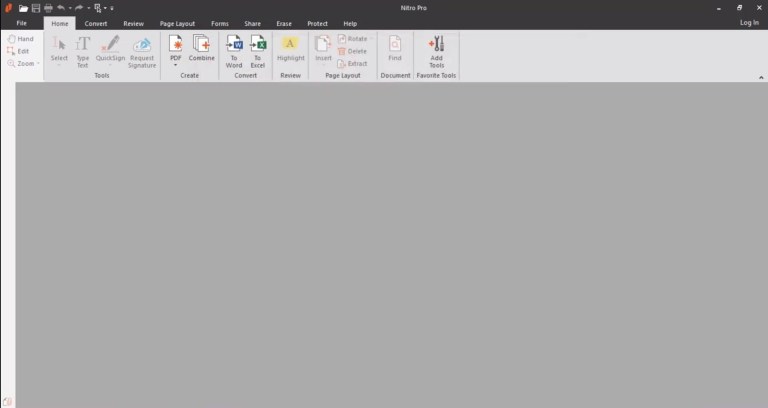
Task: Collapse the ribbon with the chevron
Action: point(761,77)
